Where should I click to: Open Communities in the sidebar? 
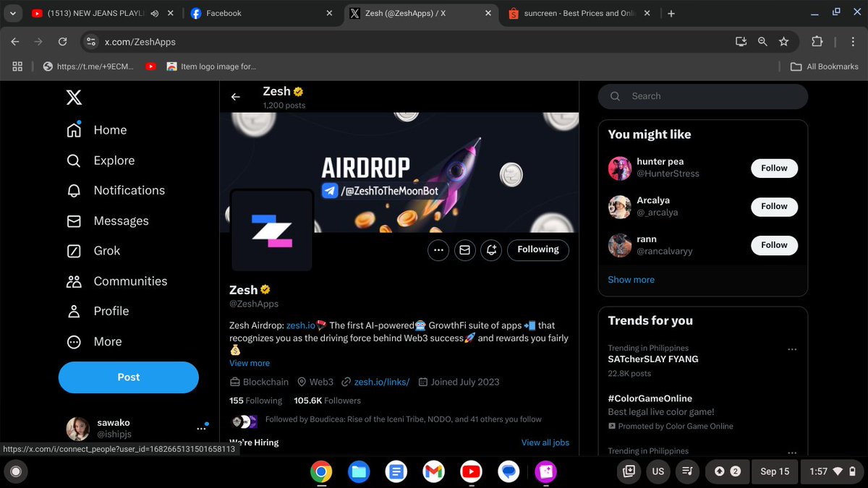point(116,281)
